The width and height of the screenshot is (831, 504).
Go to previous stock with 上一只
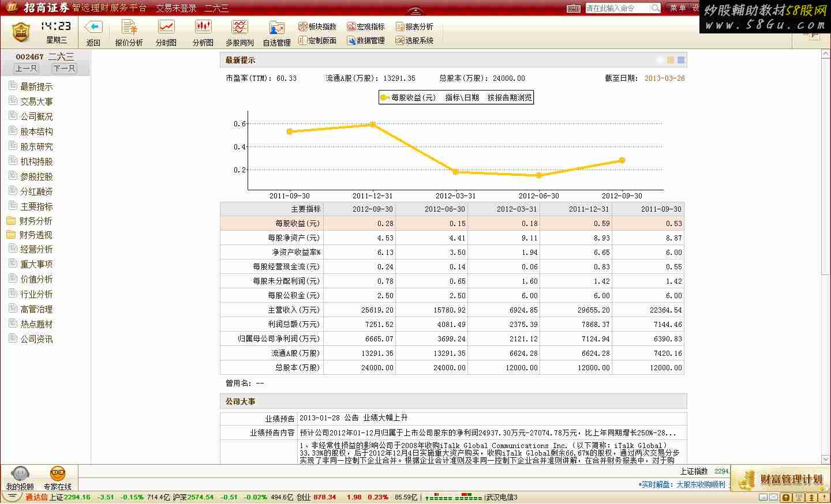point(26,68)
